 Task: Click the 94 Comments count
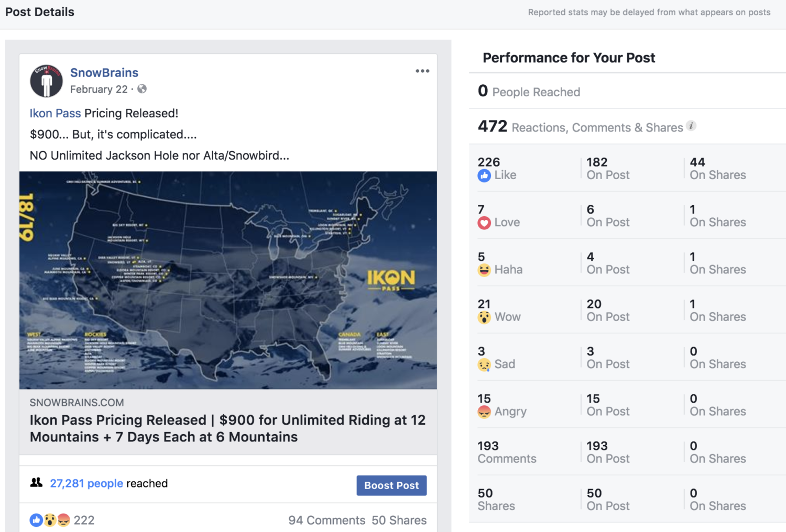[326, 520]
